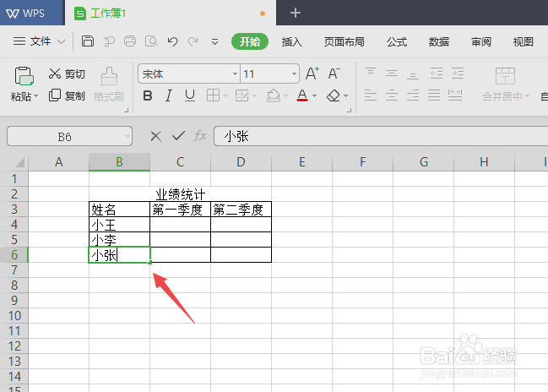Align text to vertical middle

(x=392, y=73)
